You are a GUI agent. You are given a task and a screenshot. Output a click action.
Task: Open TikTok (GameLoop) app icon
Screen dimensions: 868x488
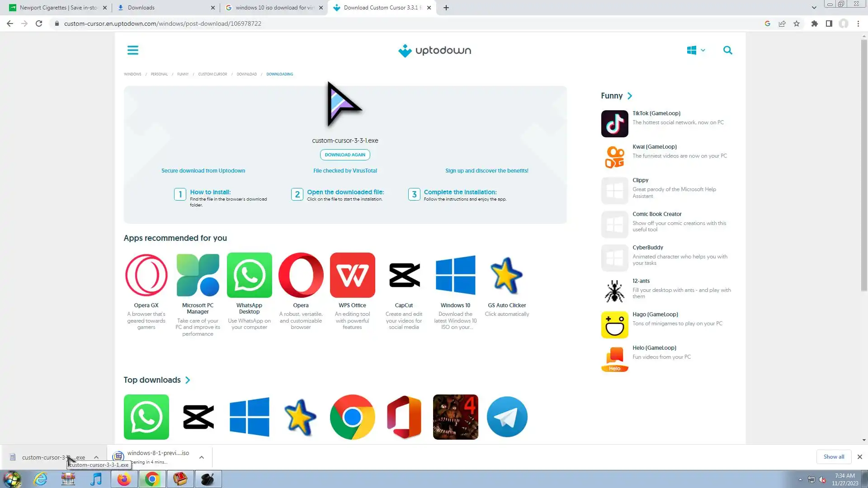(x=614, y=124)
